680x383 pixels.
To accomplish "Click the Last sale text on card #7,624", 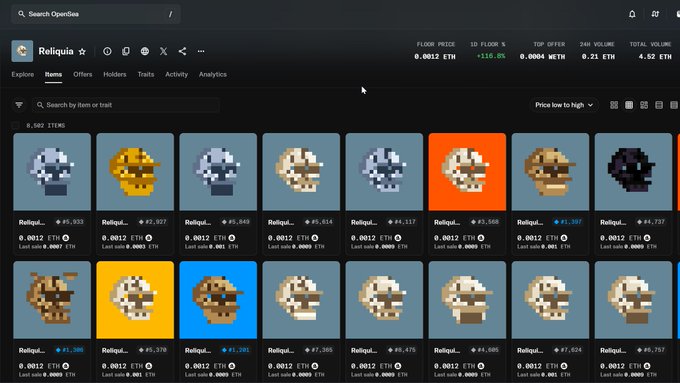I will click(x=542, y=374).
